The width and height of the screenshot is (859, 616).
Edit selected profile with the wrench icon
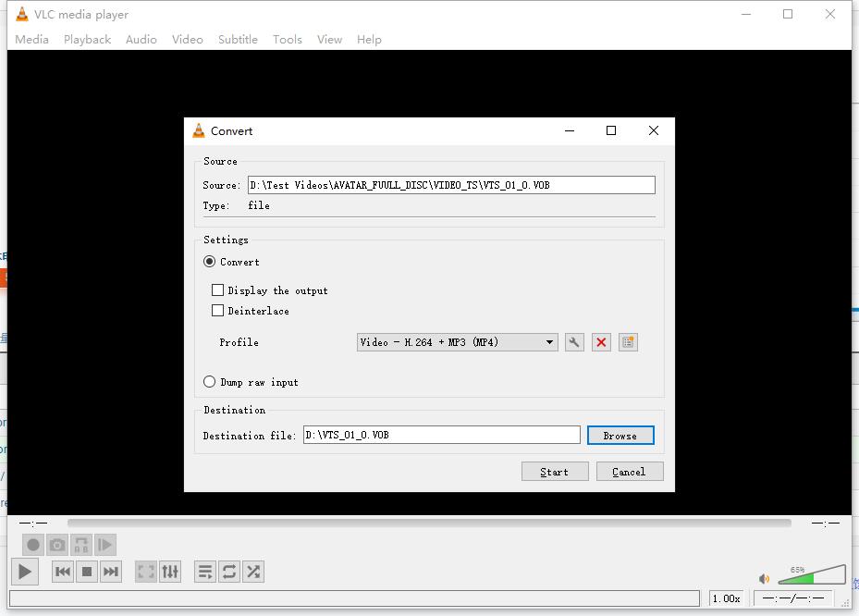pyautogui.click(x=574, y=342)
